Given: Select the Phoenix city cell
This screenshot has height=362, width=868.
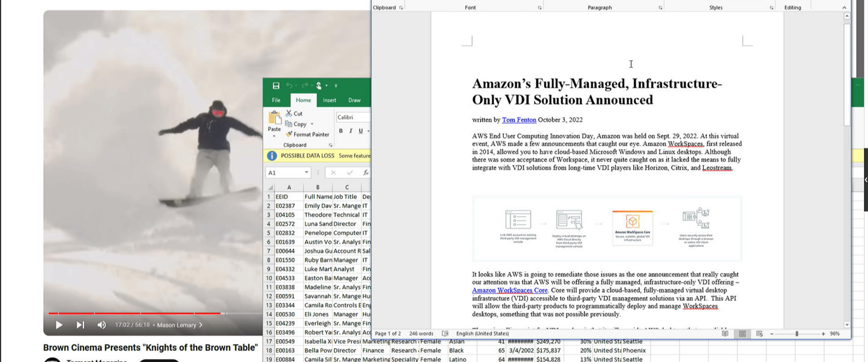Looking at the screenshot, I should (634, 351).
